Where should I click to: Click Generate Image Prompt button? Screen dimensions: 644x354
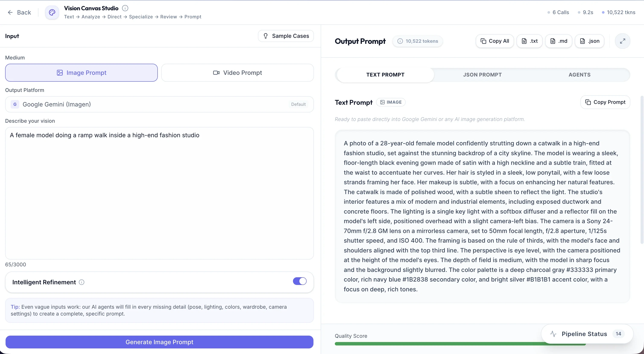coord(159,342)
